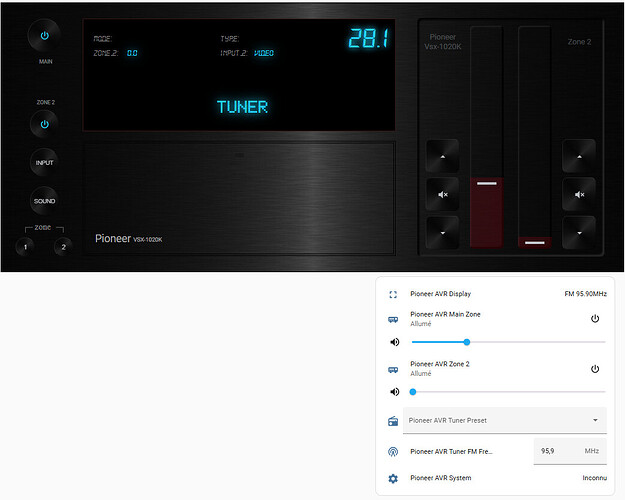Image resolution: width=625 pixels, height=500 pixels.
Task: Click Pioneer AVR System Inconnu value
Action: (594, 478)
